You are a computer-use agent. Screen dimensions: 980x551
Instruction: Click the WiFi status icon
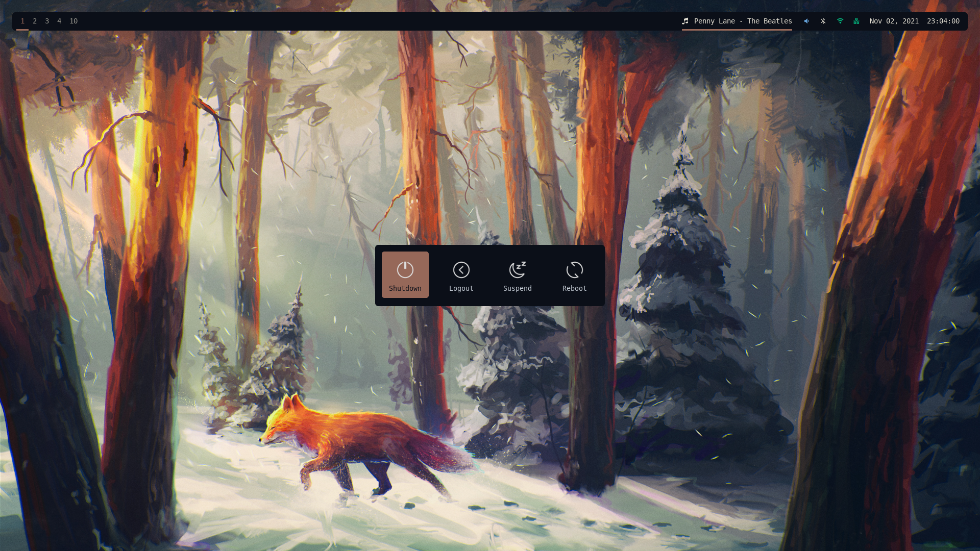(x=840, y=21)
